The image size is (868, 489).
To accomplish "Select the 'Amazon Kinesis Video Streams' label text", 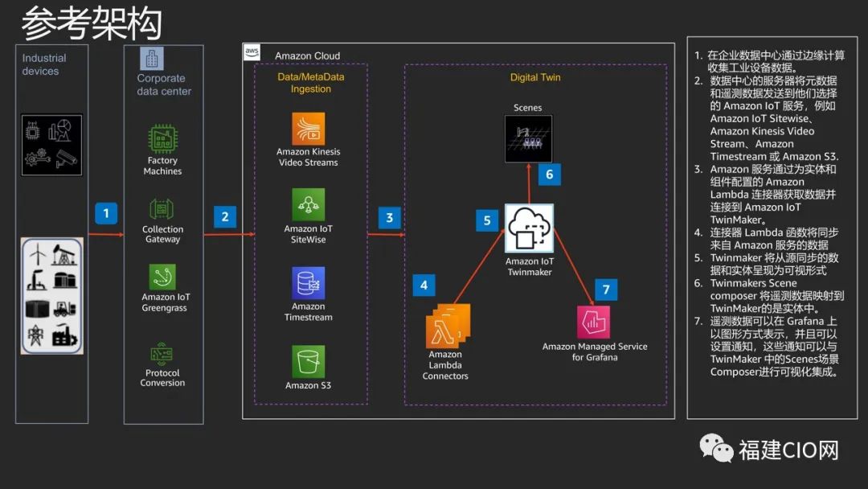I will click(x=309, y=157).
